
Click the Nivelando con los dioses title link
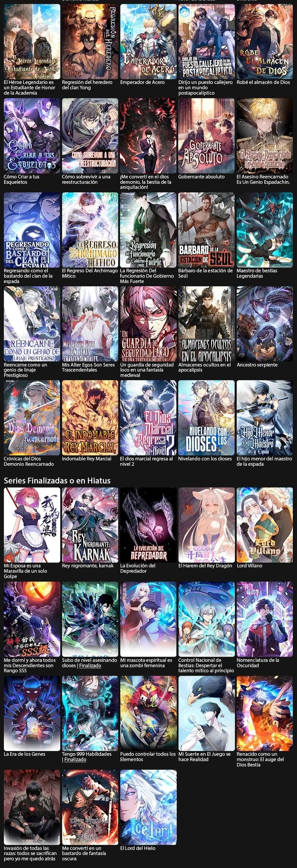tap(205, 459)
